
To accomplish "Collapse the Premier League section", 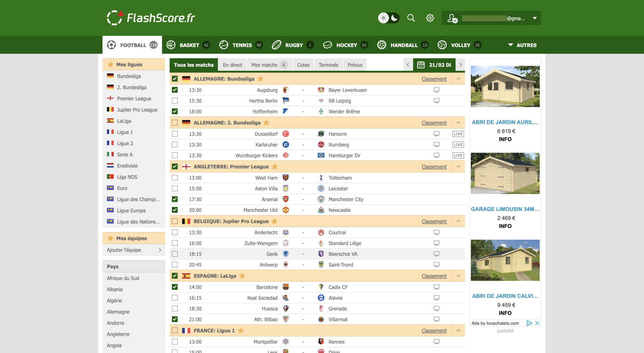I will [458, 166].
